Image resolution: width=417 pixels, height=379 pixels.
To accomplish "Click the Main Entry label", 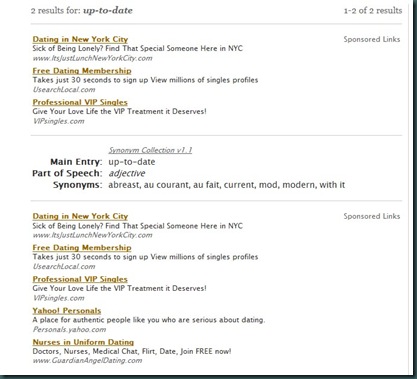I will [76, 162].
